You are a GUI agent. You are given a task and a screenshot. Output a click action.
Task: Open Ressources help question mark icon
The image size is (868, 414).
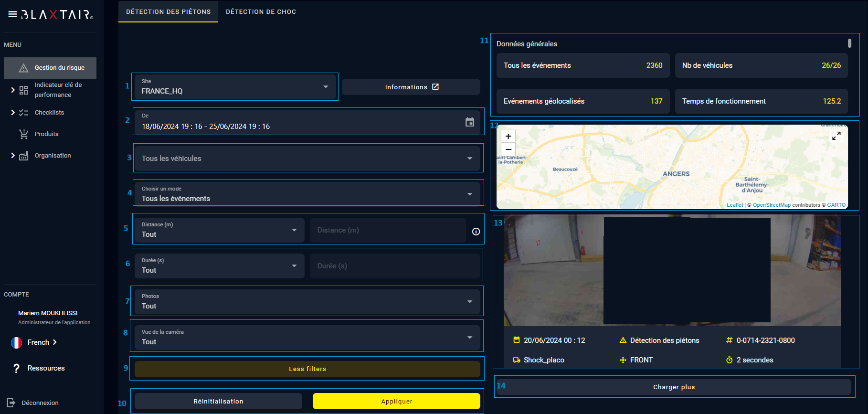(x=17, y=368)
